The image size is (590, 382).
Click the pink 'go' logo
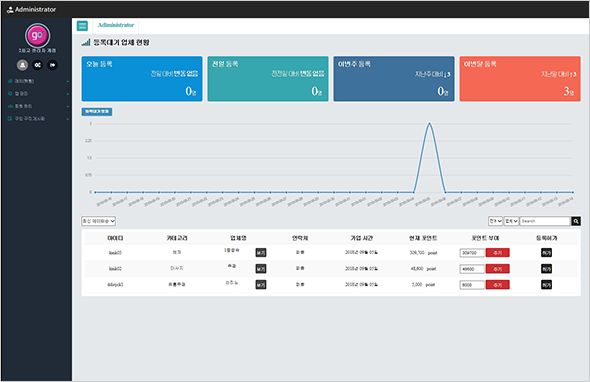pyautogui.click(x=37, y=35)
